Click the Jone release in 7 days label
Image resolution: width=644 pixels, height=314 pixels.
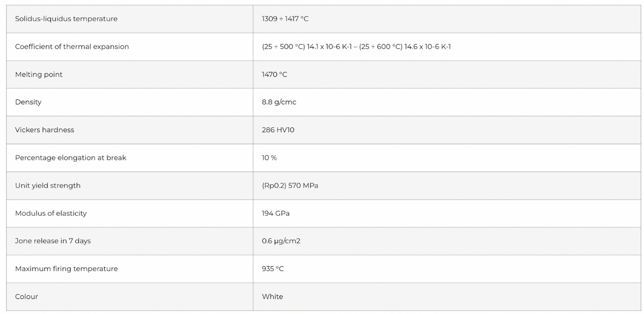(x=53, y=241)
